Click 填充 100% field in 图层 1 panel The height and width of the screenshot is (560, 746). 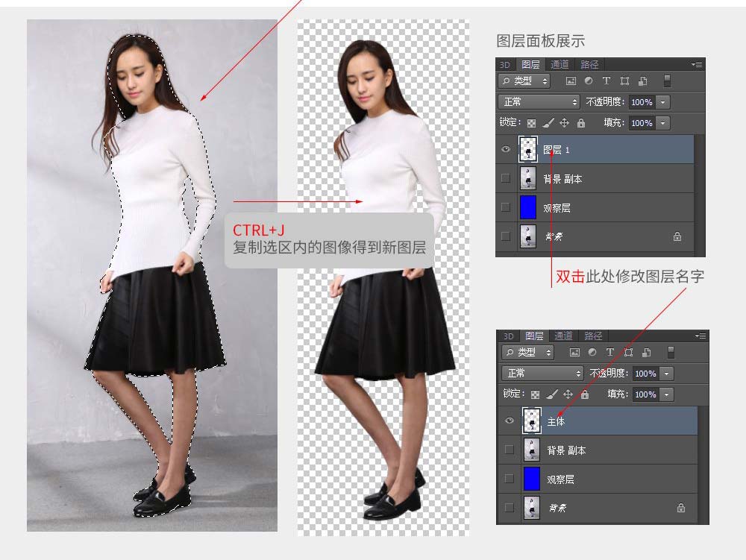point(642,122)
